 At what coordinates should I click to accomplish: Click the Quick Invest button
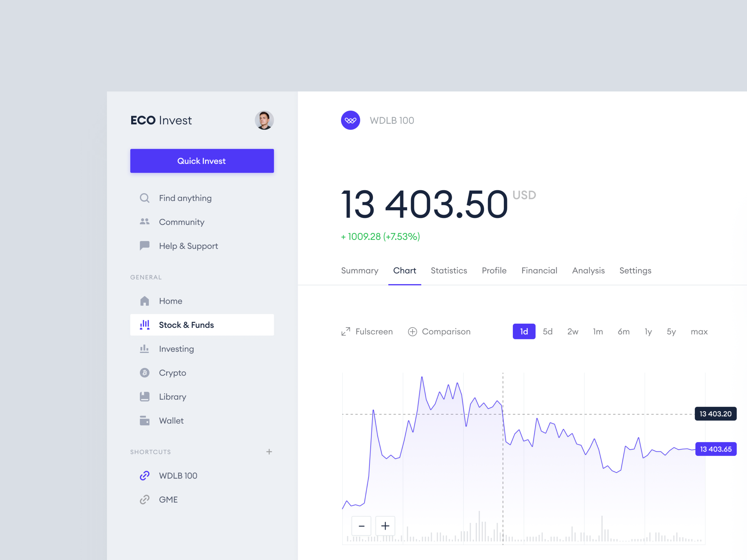(x=202, y=161)
